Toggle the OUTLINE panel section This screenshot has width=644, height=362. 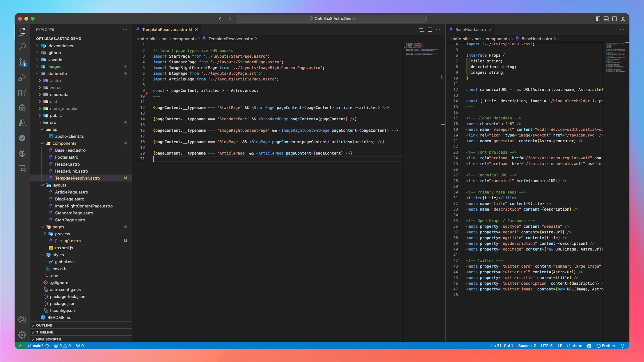click(x=81, y=325)
